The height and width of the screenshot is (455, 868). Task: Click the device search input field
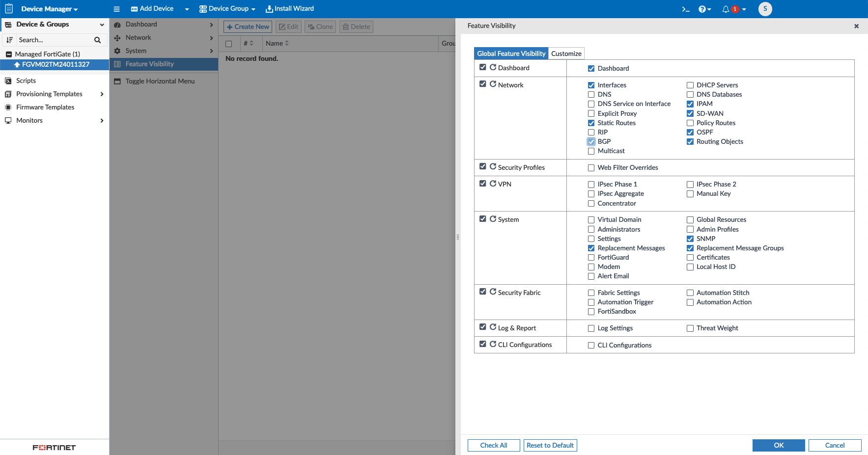[x=54, y=40]
